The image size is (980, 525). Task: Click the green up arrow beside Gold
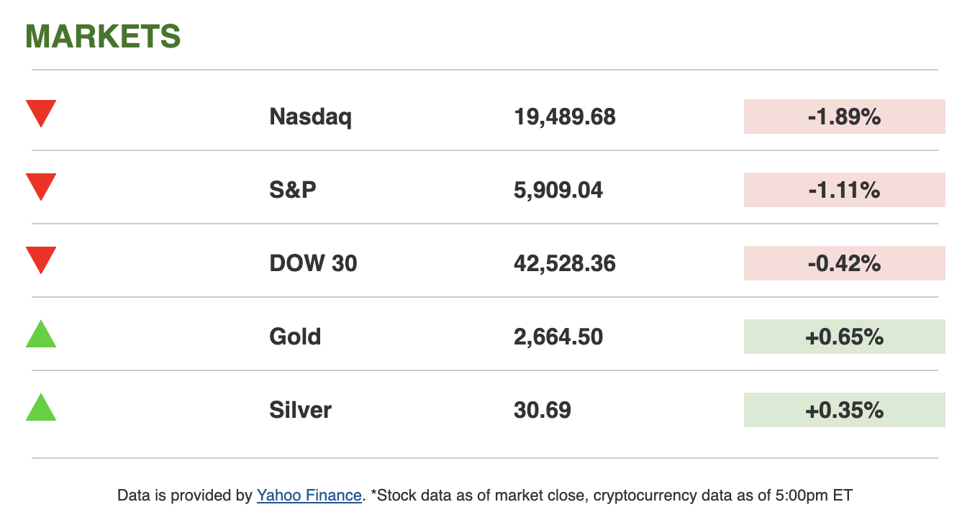(41, 335)
